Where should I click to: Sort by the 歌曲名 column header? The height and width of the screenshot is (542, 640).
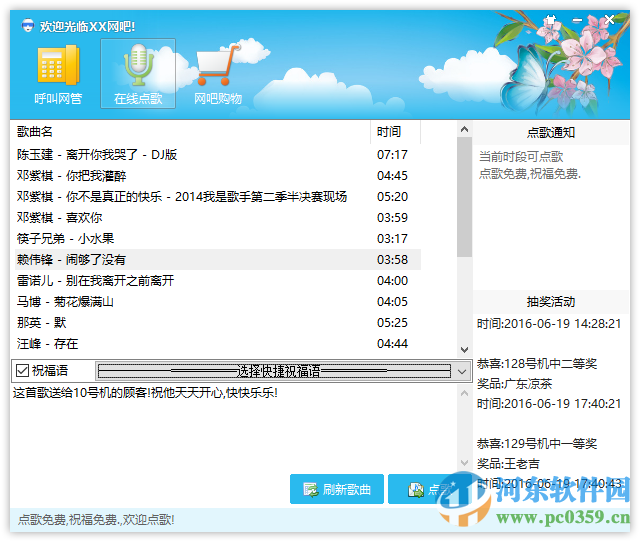(190, 132)
